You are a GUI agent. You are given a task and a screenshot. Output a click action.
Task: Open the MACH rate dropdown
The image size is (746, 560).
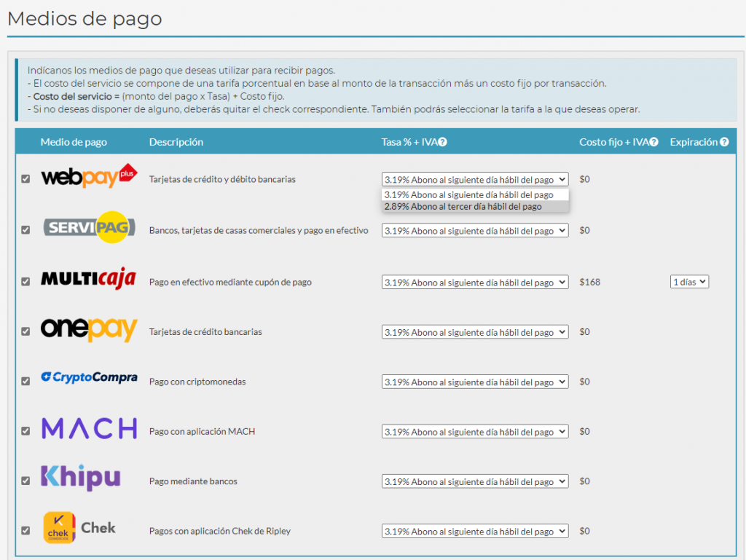point(475,432)
